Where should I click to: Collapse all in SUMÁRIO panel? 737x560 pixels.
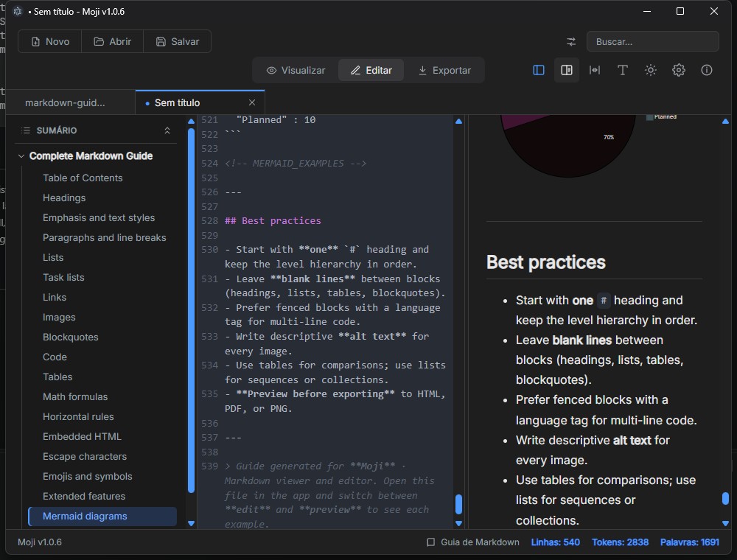167,130
